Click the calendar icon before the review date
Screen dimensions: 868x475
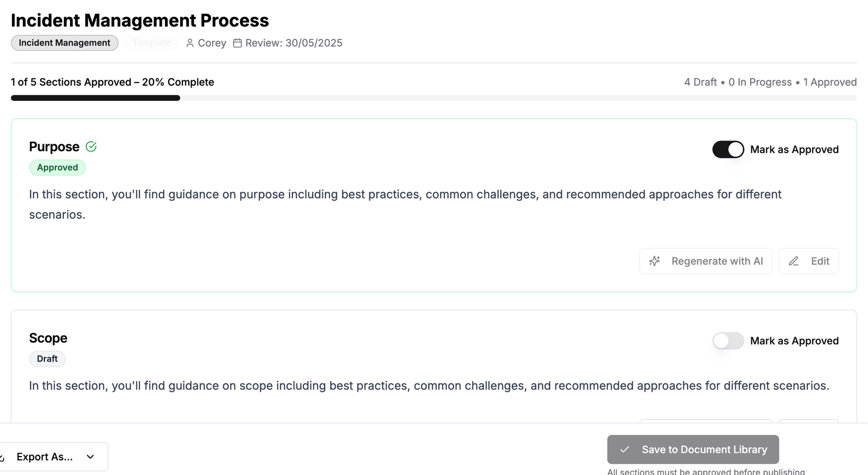click(237, 43)
